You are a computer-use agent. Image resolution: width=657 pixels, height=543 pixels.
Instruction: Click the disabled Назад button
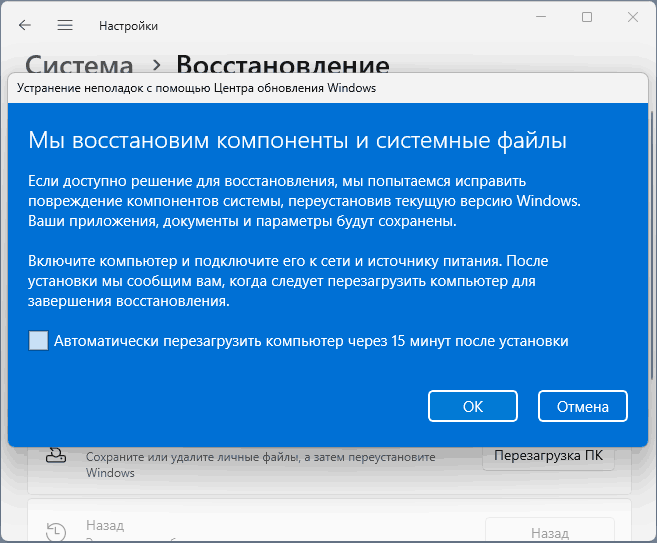(x=550, y=530)
